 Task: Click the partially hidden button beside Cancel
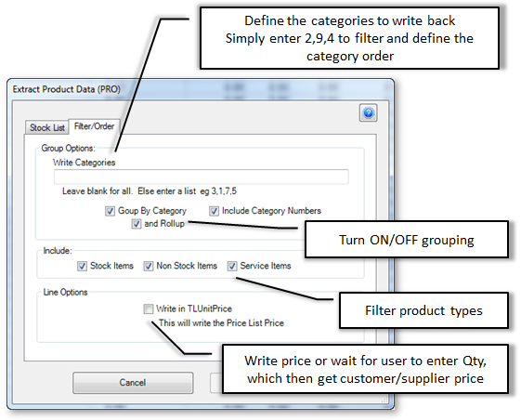(216, 383)
